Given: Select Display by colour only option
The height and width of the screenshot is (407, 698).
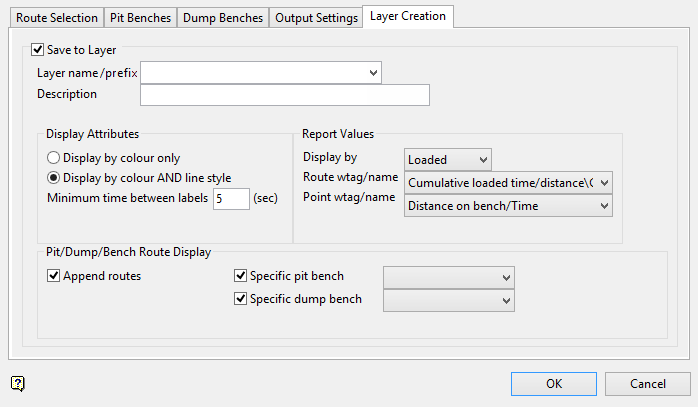Looking at the screenshot, I should point(53,158).
